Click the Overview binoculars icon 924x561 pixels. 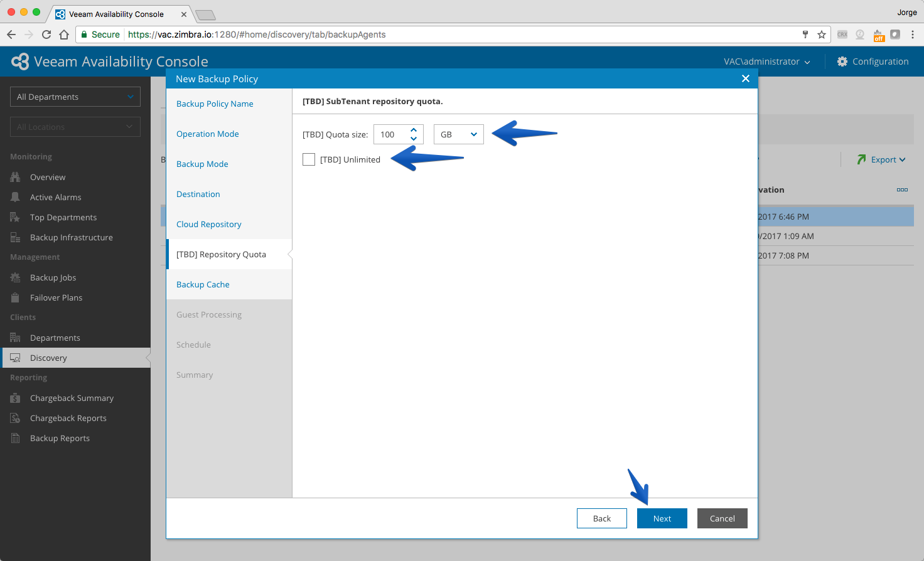(x=15, y=177)
